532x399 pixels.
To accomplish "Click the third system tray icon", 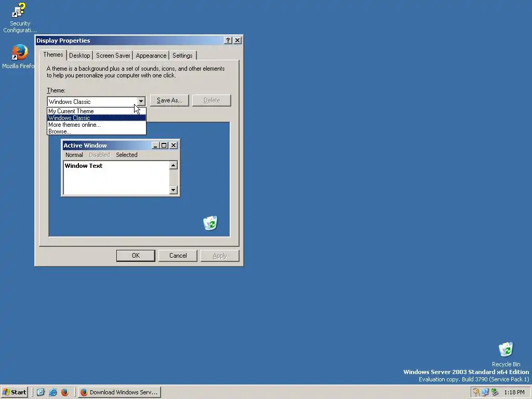I will click(495, 392).
